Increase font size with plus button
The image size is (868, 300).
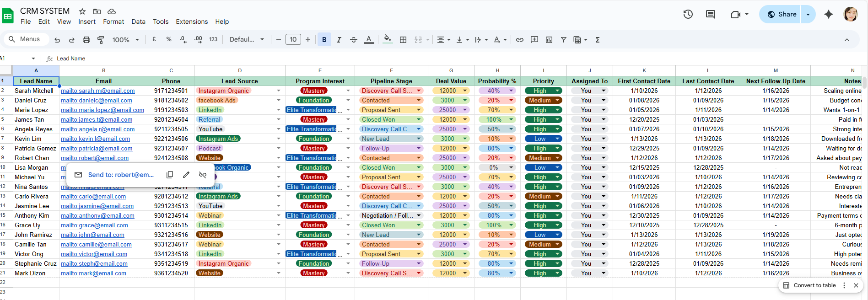click(x=308, y=39)
